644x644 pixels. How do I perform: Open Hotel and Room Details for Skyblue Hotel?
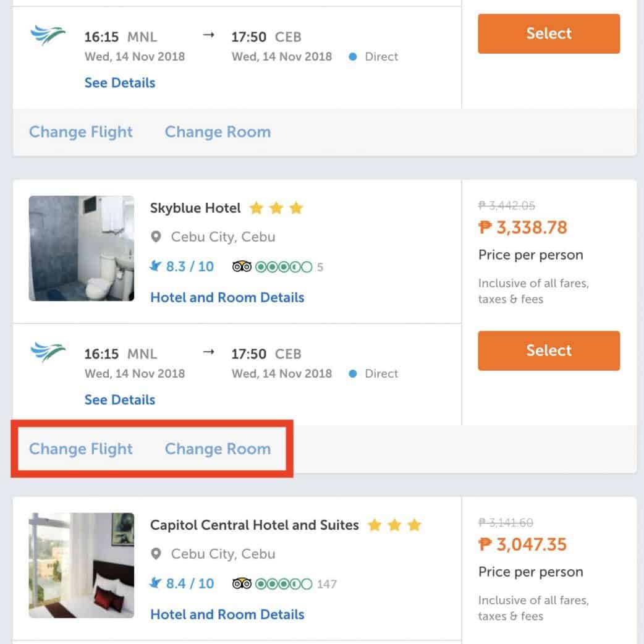coord(227,297)
